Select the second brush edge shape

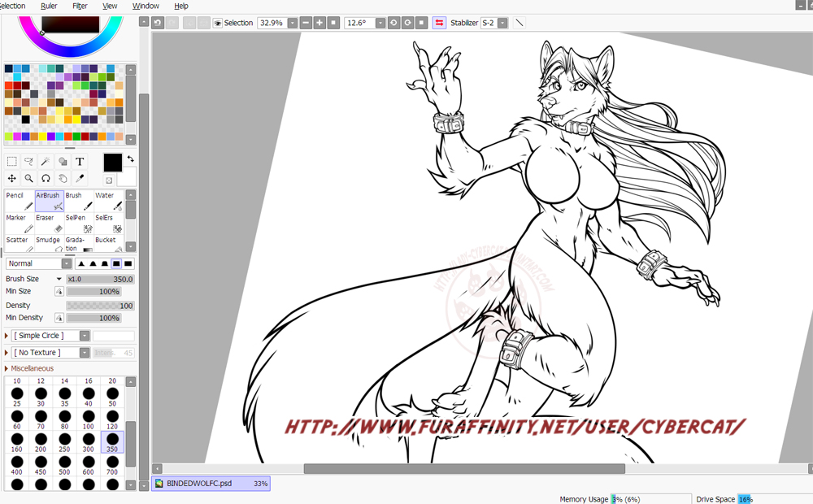(93, 263)
